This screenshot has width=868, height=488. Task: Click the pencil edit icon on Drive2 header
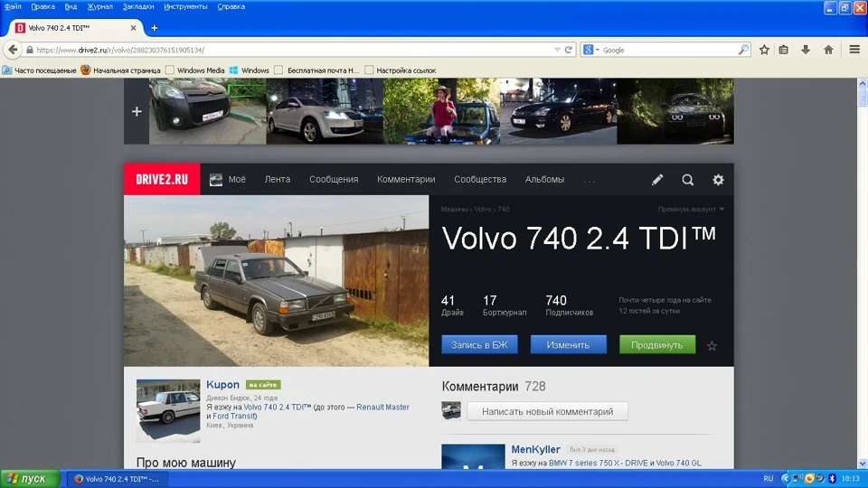click(x=657, y=179)
